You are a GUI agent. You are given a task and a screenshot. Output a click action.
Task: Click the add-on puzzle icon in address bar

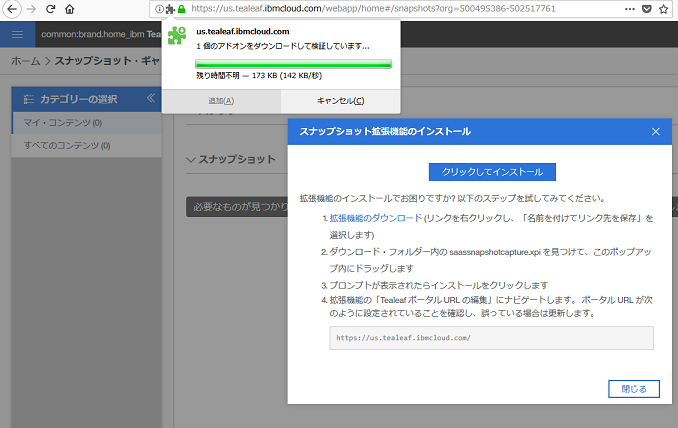point(170,9)
